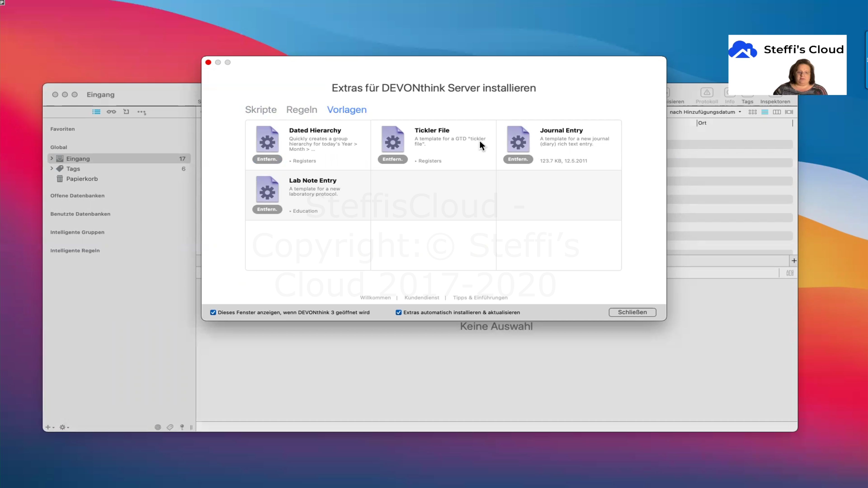Toggle 'Extras automatisch installieren' checkbox
Image resolution: width=868 pixels, height=488 pixels.
tap(399, 312)
